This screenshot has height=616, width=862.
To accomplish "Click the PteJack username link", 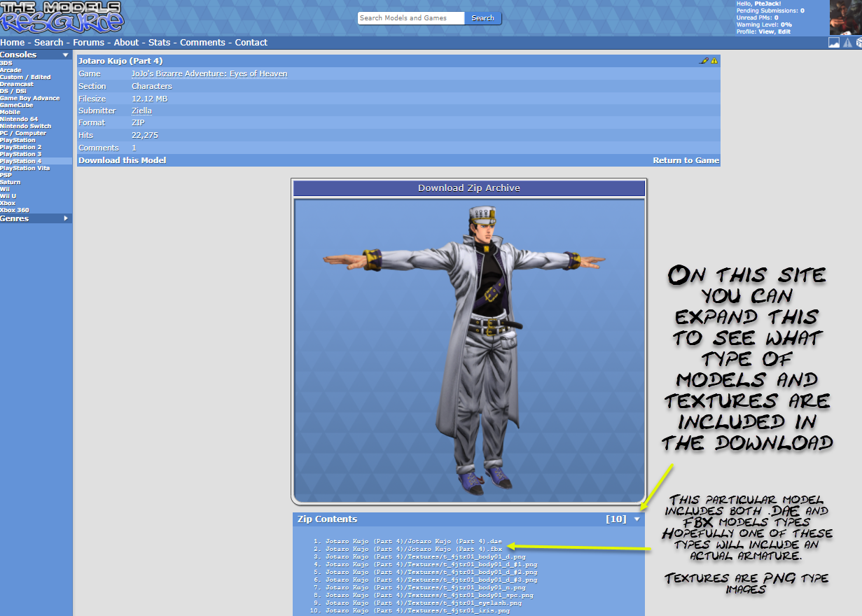I will click(x=767, y=3).
